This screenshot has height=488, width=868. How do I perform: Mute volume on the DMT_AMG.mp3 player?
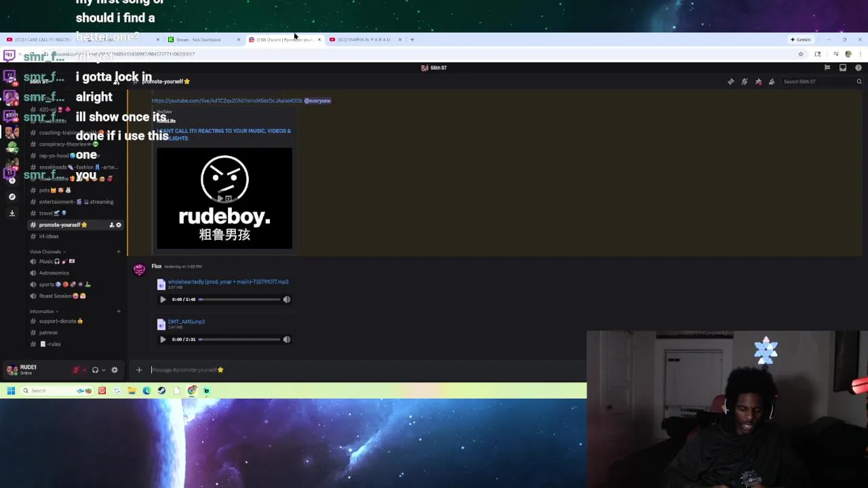286,340
